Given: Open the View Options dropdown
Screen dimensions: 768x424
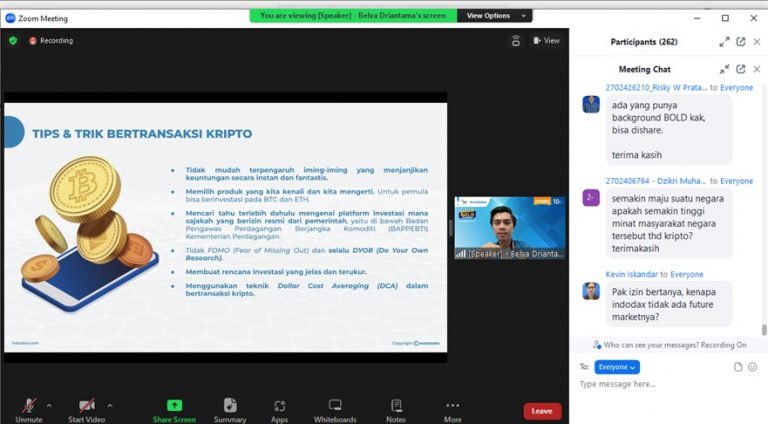Looking at the screenshot, I should click(494, 16).
